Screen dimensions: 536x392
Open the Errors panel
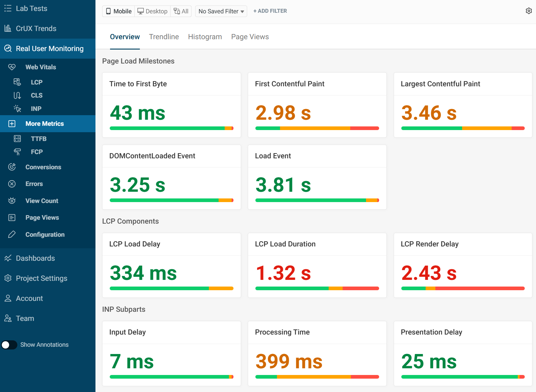pyautogui.click(x=34, y=184)
